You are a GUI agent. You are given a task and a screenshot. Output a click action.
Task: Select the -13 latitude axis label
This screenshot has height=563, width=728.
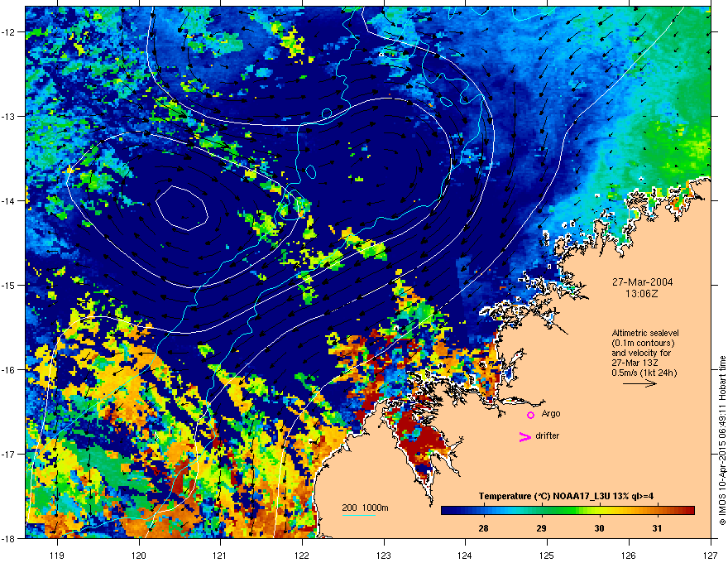tap(9, 117)
